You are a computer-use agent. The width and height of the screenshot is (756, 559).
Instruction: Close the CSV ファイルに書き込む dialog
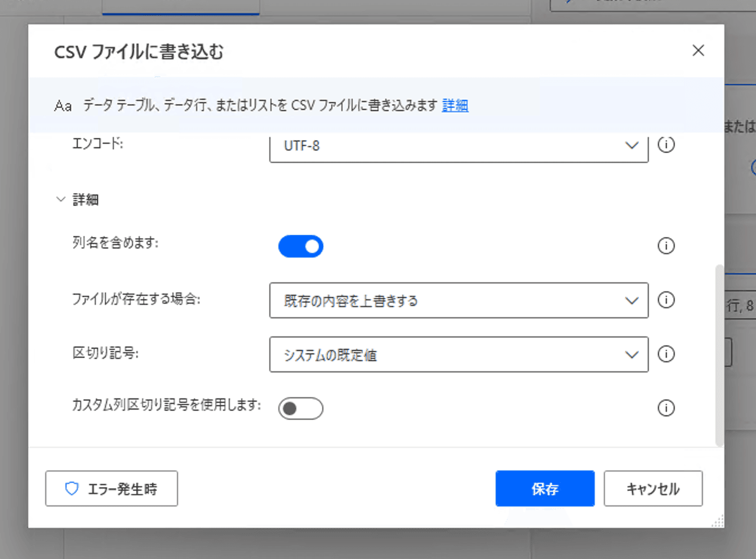point(698,51)
